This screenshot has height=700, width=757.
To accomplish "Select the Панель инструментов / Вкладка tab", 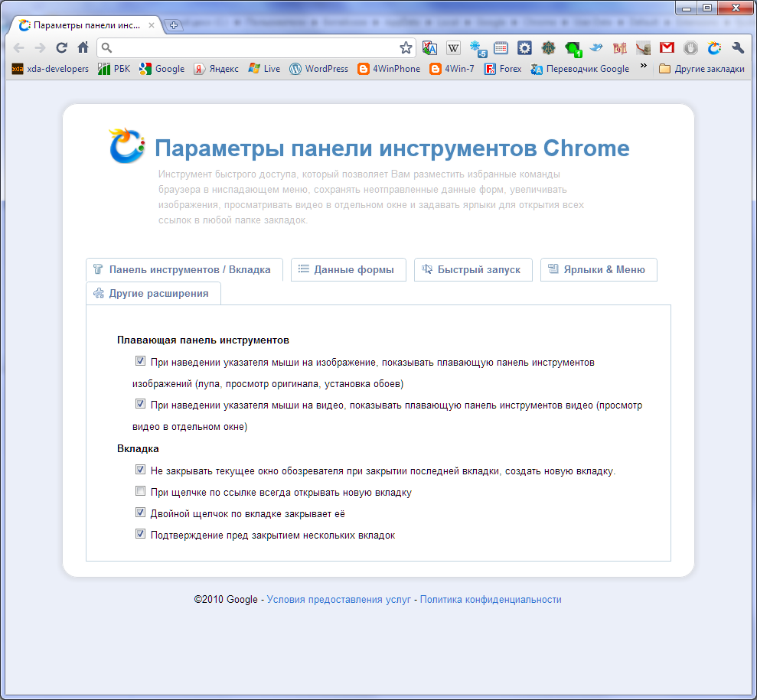I will point(184,270).
